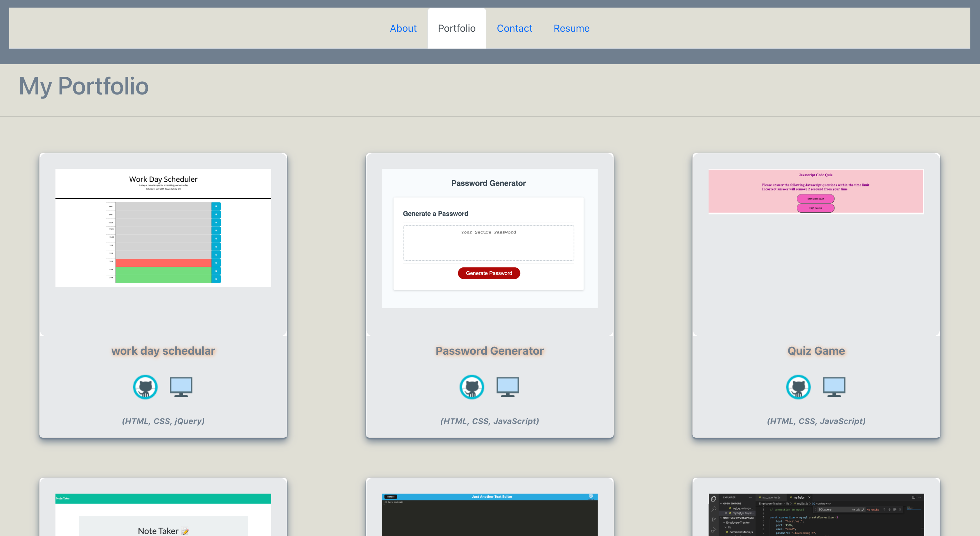
Task: Select the Portfolio navigation tab
Action: pos(456,28)
